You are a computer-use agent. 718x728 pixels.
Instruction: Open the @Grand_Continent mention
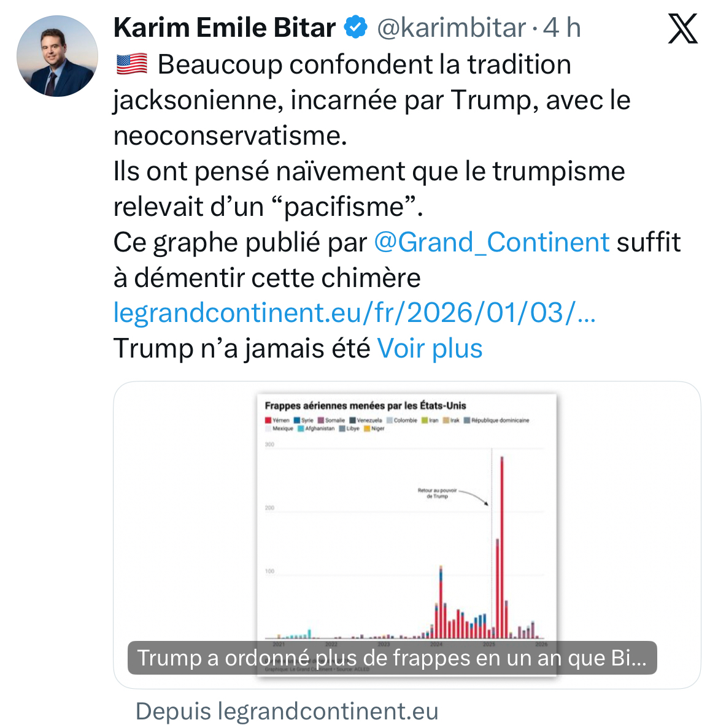[x=492, y=242]
